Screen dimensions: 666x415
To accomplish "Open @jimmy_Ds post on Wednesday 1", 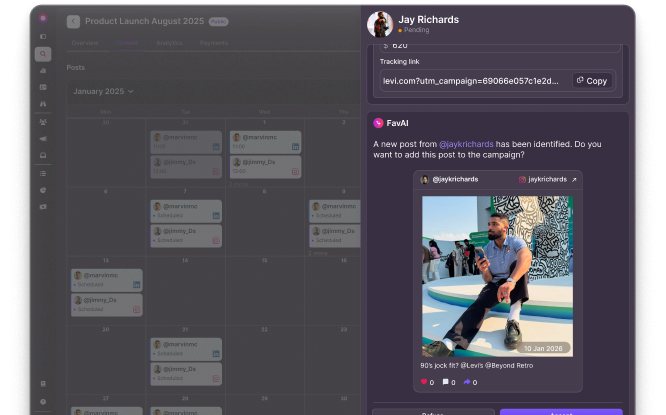I will tap(265, 167).
